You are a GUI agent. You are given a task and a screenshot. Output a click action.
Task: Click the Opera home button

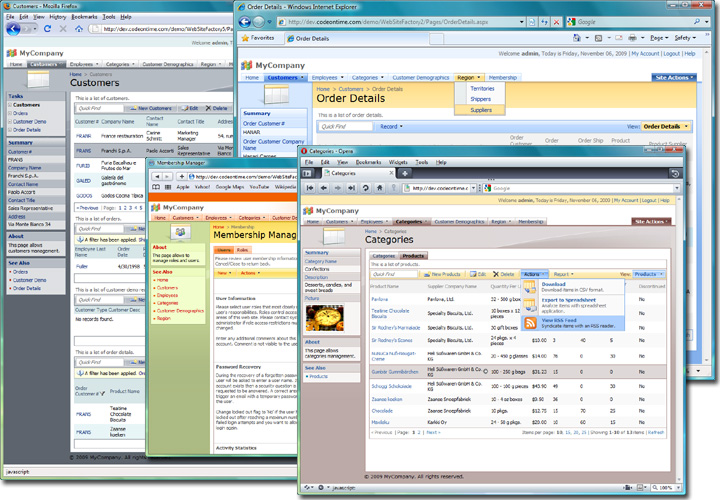click(379, 188)
